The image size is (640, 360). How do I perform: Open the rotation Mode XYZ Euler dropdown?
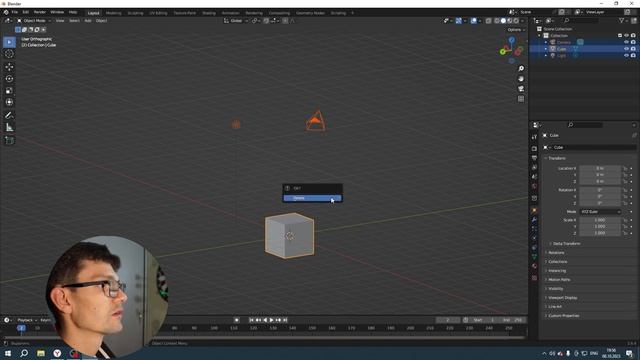click(x=600, y=212)
